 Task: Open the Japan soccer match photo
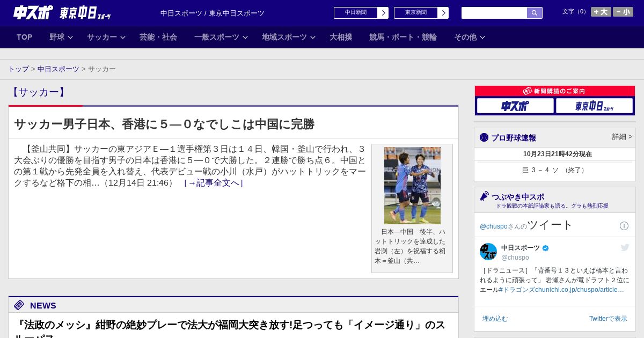click(x=412, y=186)
